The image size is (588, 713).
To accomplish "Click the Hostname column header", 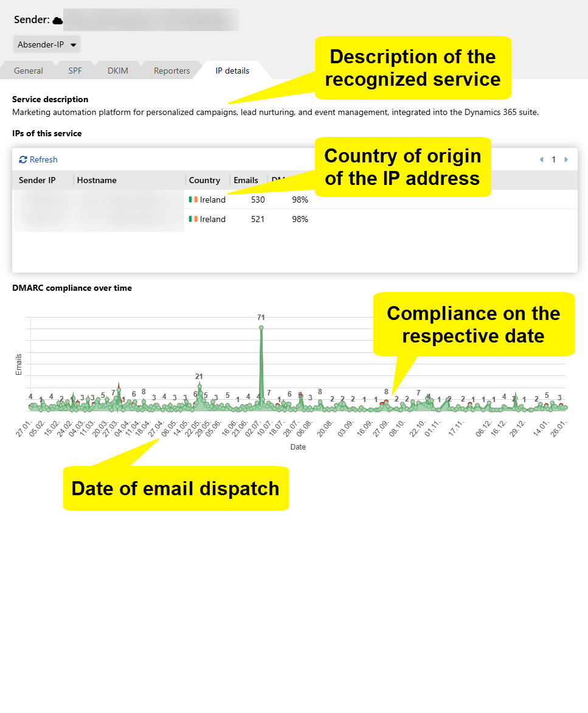I will (97, 180).
